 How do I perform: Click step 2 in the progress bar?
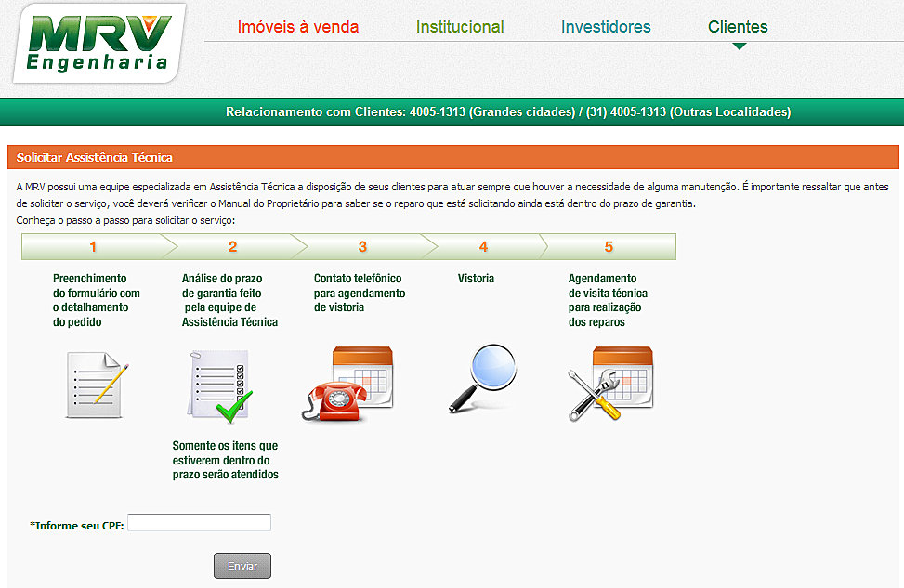click(x=232, y=247)
